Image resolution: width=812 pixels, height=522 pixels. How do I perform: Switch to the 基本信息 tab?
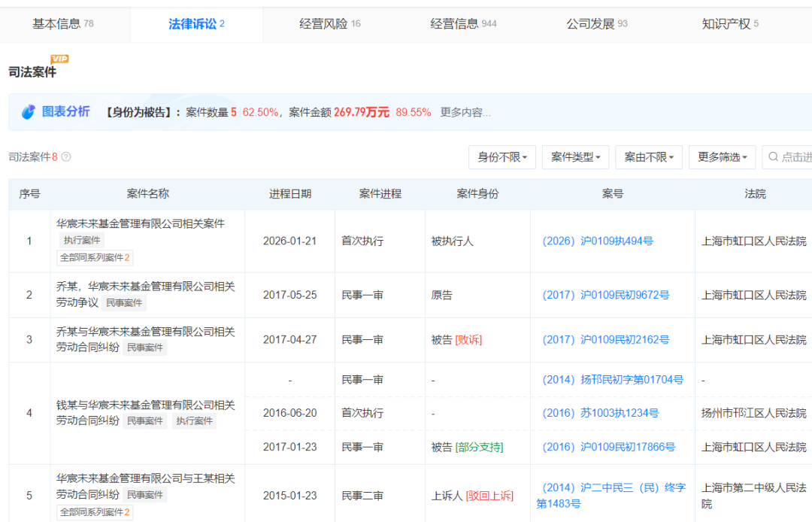63,24
